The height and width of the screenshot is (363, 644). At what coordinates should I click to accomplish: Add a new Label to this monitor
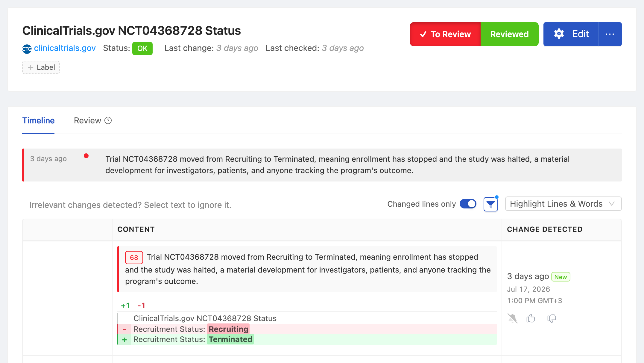[41, 67]
